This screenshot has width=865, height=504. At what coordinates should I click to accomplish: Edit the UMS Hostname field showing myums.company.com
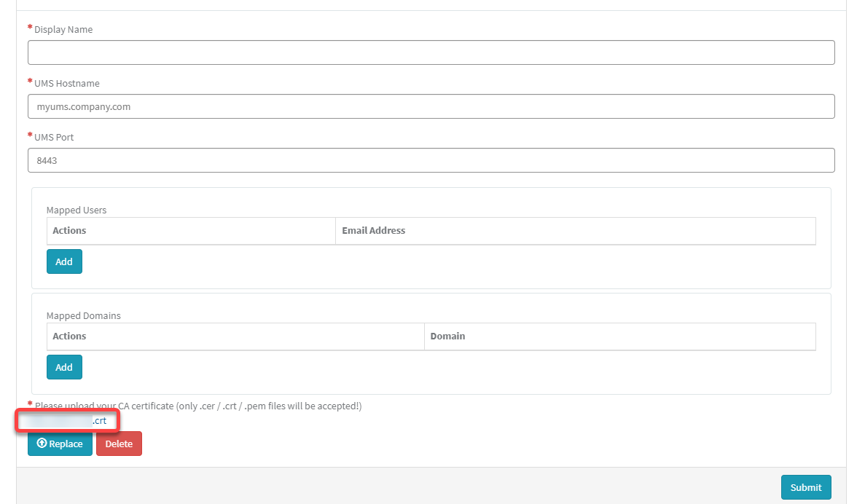431,106
